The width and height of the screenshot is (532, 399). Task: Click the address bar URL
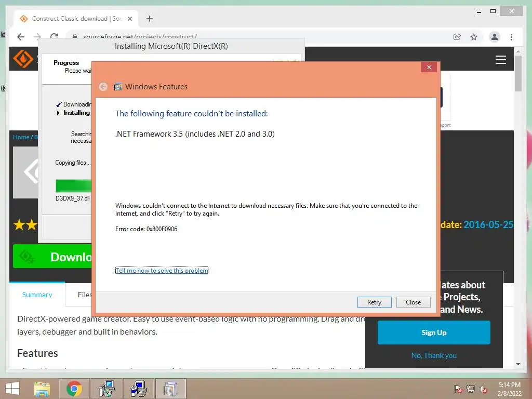(x=140, y=37)
